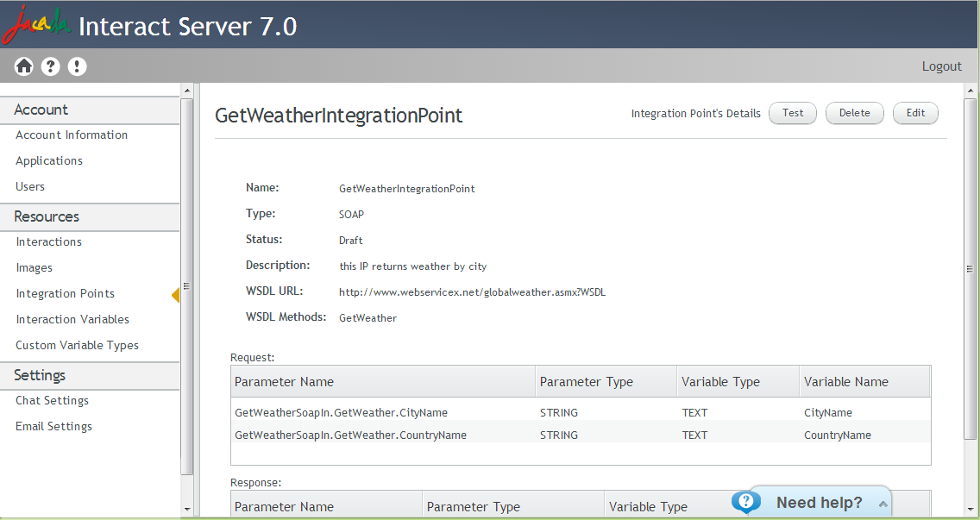The width and height of the screenshot is (980, 520).
Task: Click Response Parameter Name column header
Action: tap(328, 506)
